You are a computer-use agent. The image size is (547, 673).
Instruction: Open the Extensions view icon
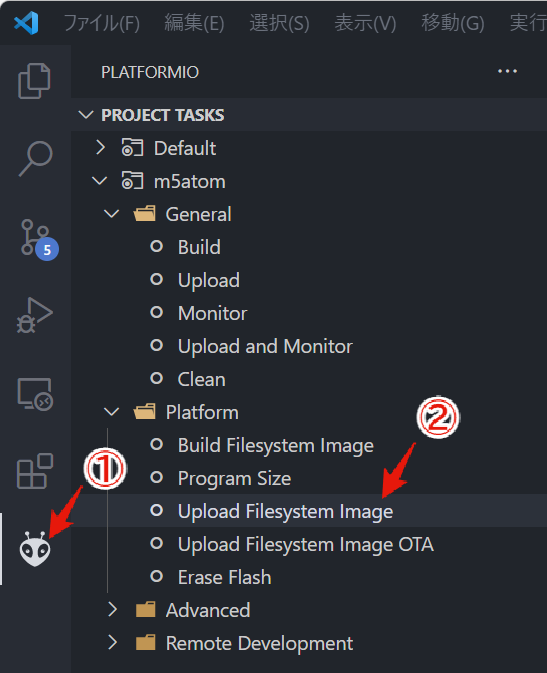[35, 471]
